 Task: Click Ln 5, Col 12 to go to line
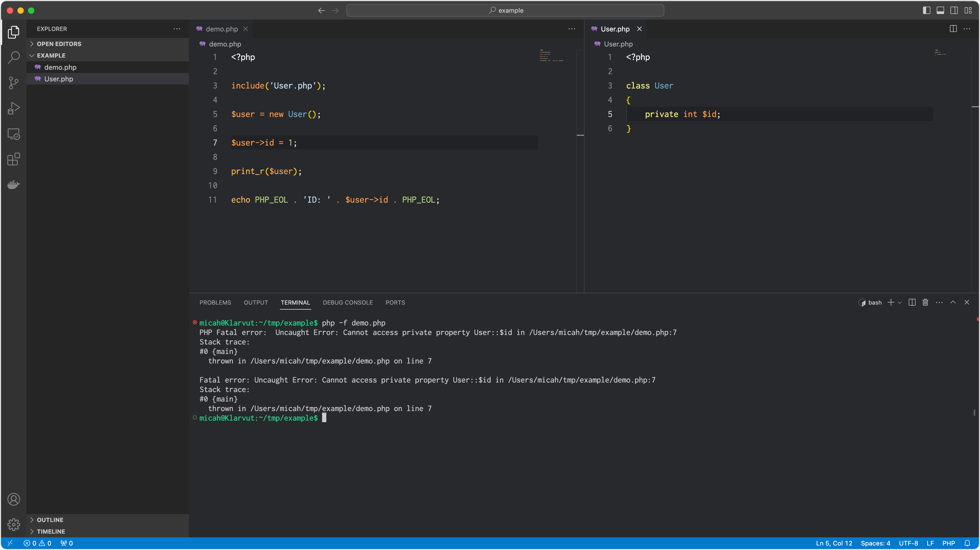click(833, 543)
